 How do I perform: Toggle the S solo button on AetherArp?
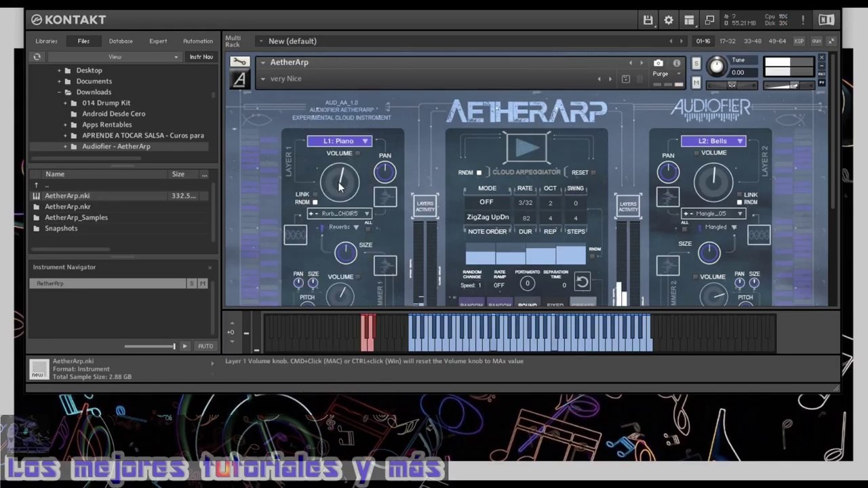[x=696, y=64]
